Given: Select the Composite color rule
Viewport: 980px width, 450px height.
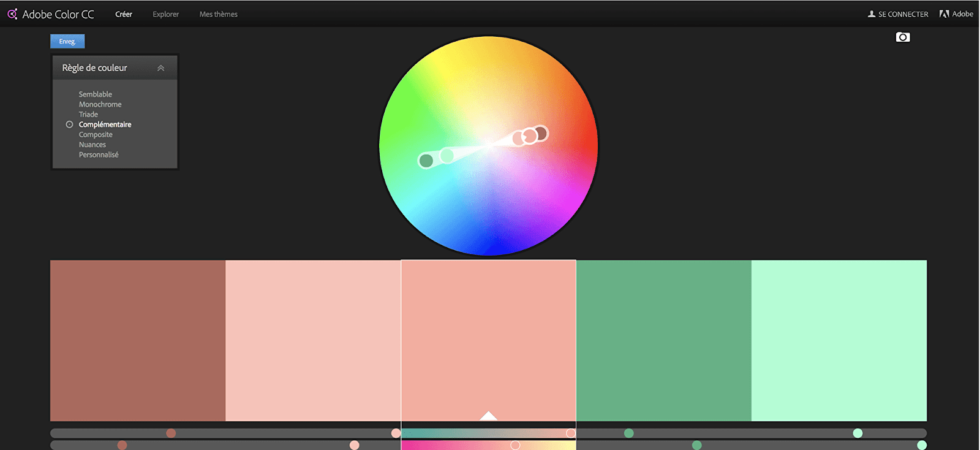Looking at the screenshot, I should point(96,135).
